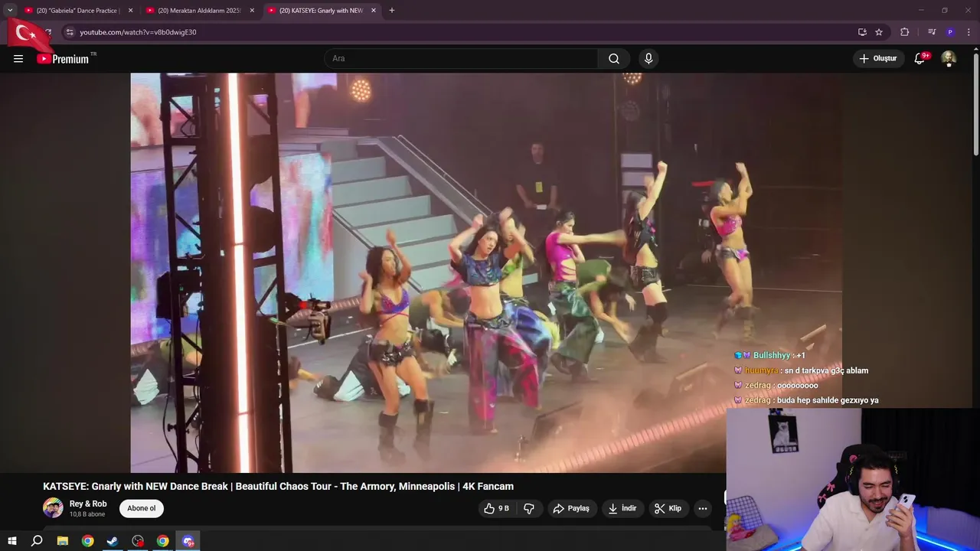Screen dimensions: 980x551
Task: Open the Chrome three-dot menu
Action: (x=969, y=32)
